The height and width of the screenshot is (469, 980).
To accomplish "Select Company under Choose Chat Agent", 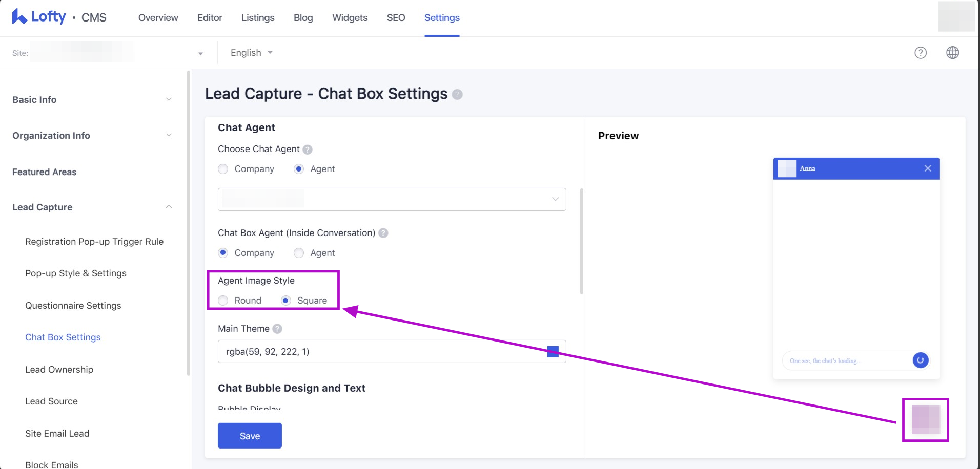I will pos(223,169).
